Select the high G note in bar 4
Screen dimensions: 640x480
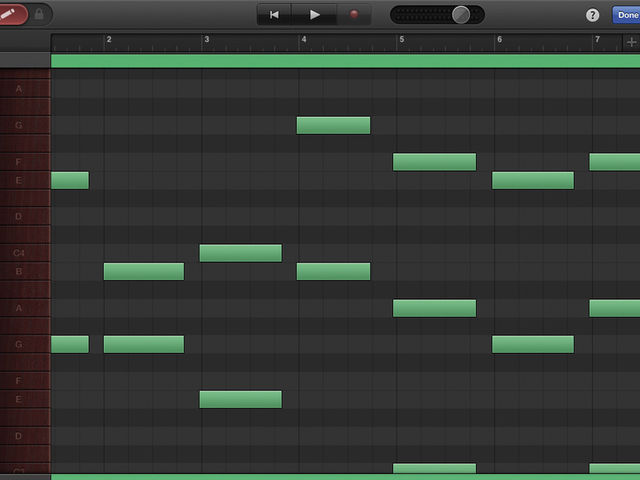click(333, 125)
